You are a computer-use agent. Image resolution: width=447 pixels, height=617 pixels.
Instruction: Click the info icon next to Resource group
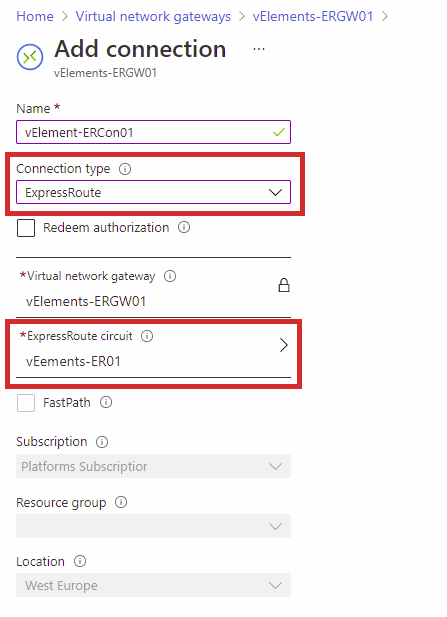[x=121, y=502]
